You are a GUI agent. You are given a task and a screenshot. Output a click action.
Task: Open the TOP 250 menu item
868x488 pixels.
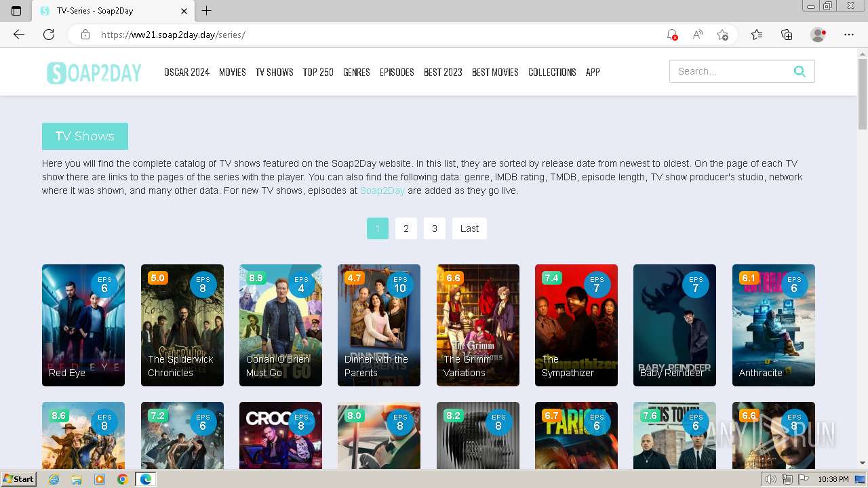(x=318, y=72)
